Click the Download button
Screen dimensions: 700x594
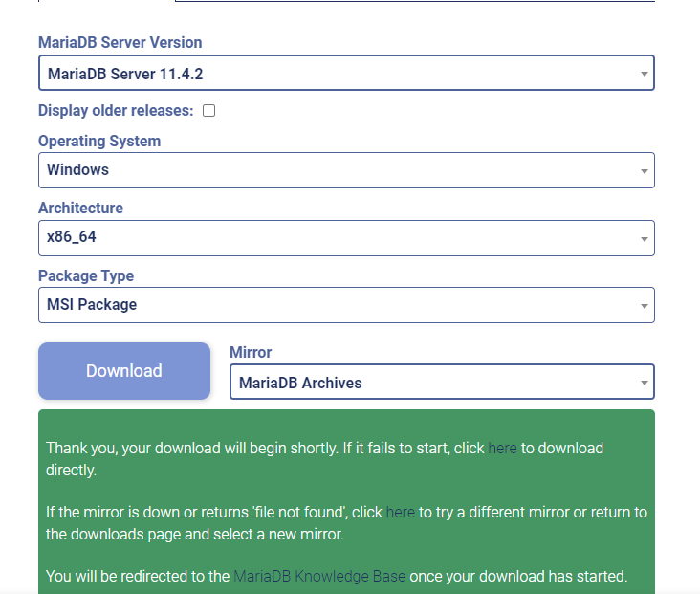click(124, 371)
